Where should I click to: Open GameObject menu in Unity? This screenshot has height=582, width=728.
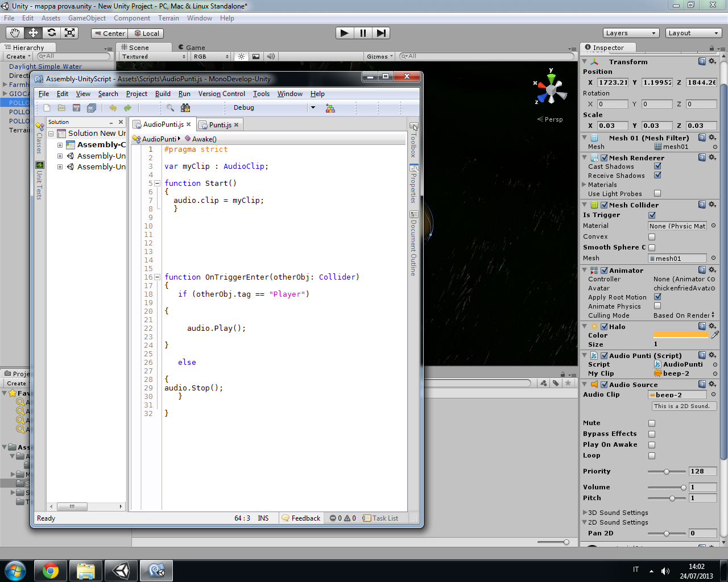[86, 18]
